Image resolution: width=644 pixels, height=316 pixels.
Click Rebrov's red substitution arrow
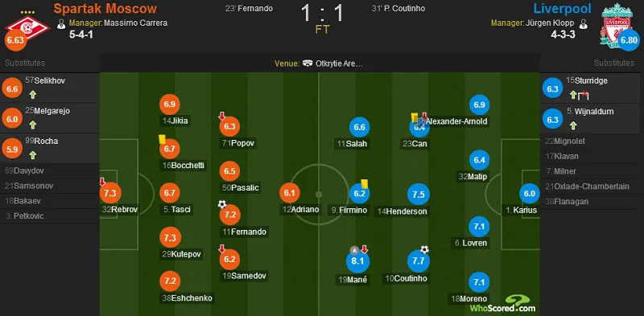coord(102,182)
